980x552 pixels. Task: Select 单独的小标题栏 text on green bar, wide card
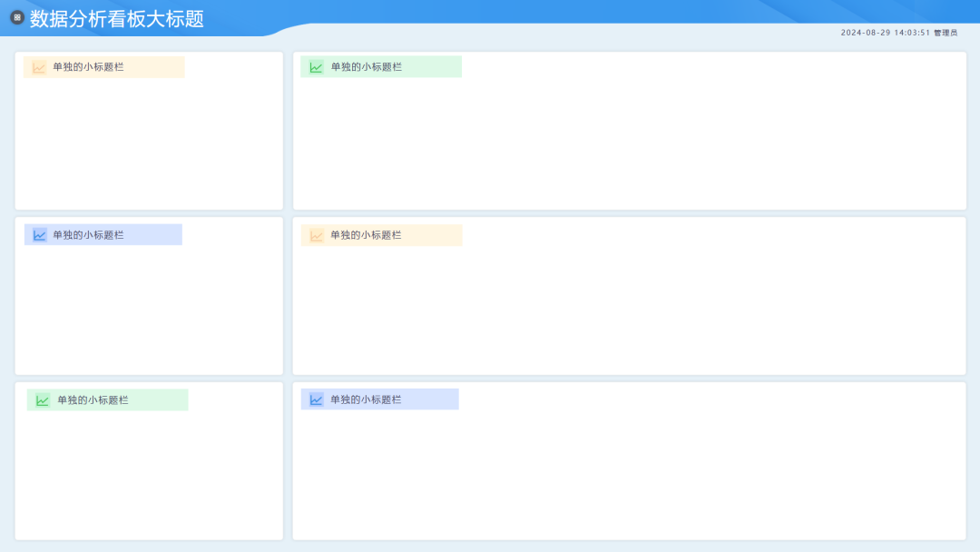pos(367,67)
